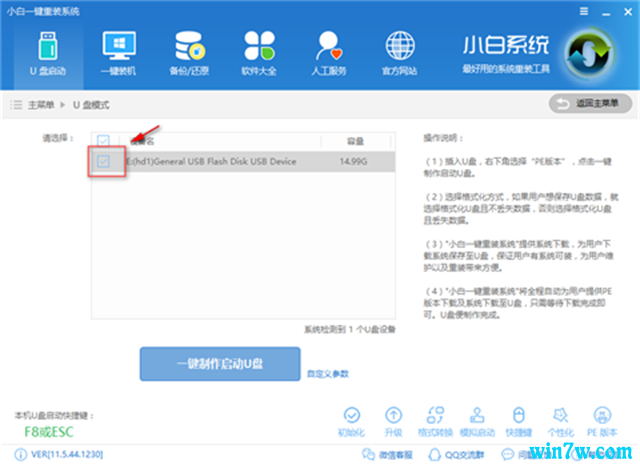Minimize the 小白一键重装系统 window
Viewport: 640px width, 465px height.
click(606, 13)
